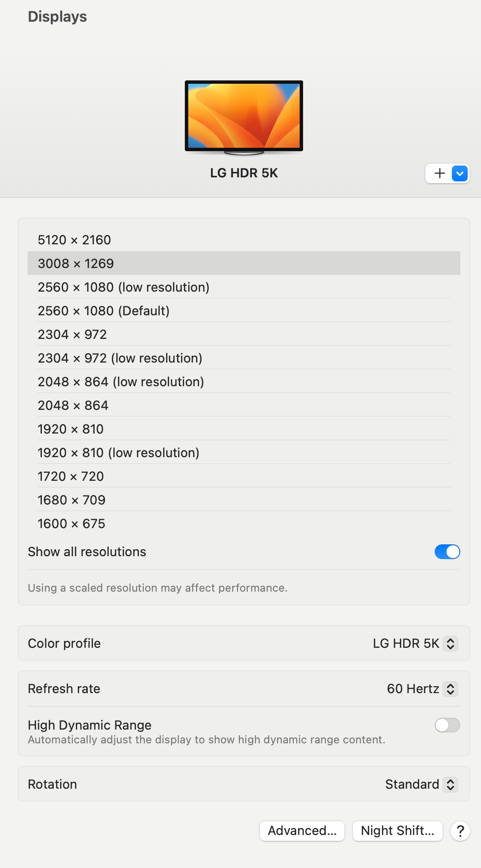The height and width of the screenshot is (868, 481).
Task: Pick the 1920 × 810 resolution
Action: pyautogui.click(x=70, y=429)
